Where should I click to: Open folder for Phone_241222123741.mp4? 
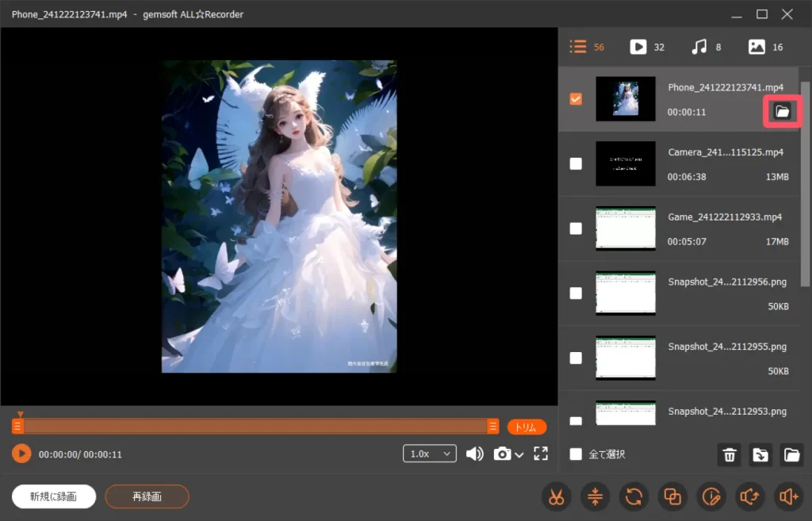coord(782,112)
